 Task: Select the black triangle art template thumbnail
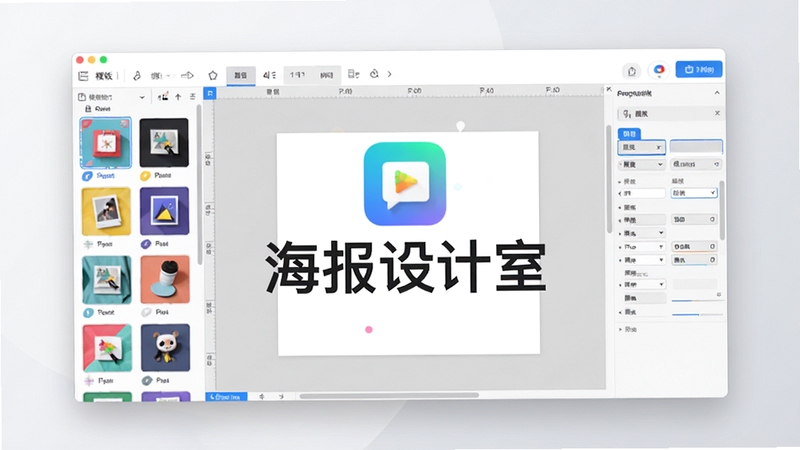pos(164,143)
